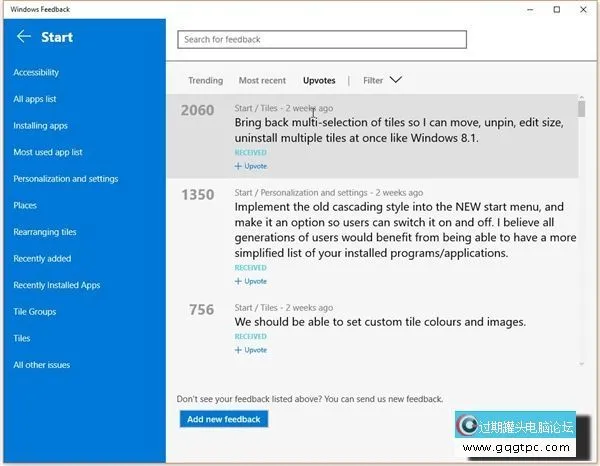Choose Rearranging tiles in the sidebar
Viewport: 600px width, 466px height.
click(x=45, y=232)
